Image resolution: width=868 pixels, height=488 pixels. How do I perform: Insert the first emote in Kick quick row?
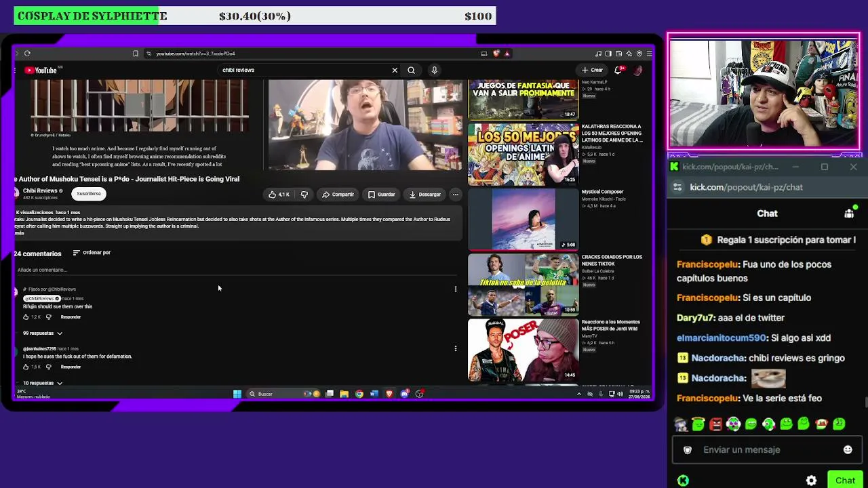[681, 424]
